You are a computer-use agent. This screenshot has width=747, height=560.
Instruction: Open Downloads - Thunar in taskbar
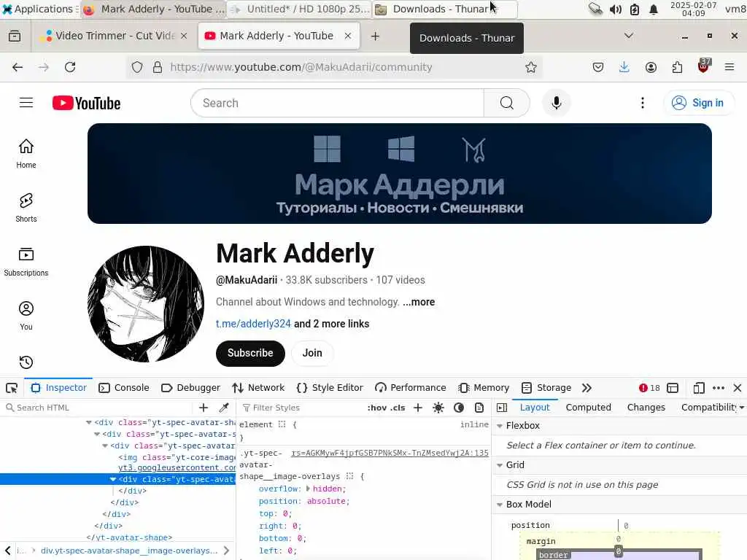pos(444,9)
